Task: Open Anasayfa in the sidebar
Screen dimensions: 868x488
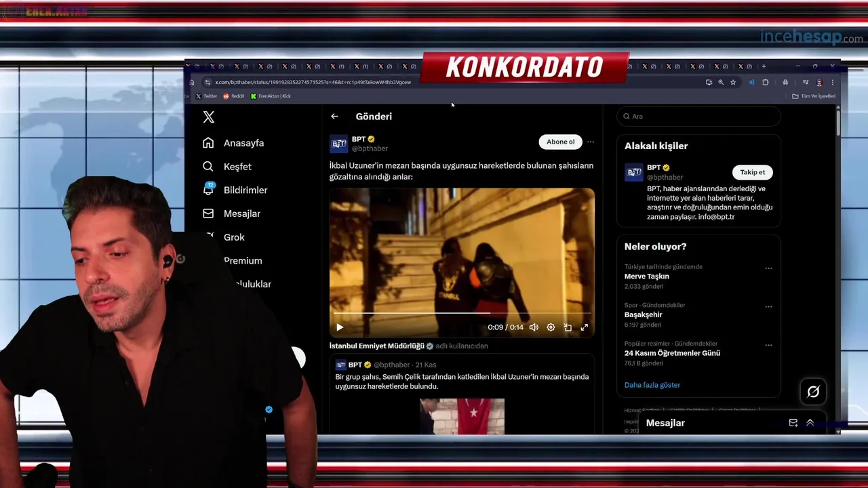Action: (233, 143)
